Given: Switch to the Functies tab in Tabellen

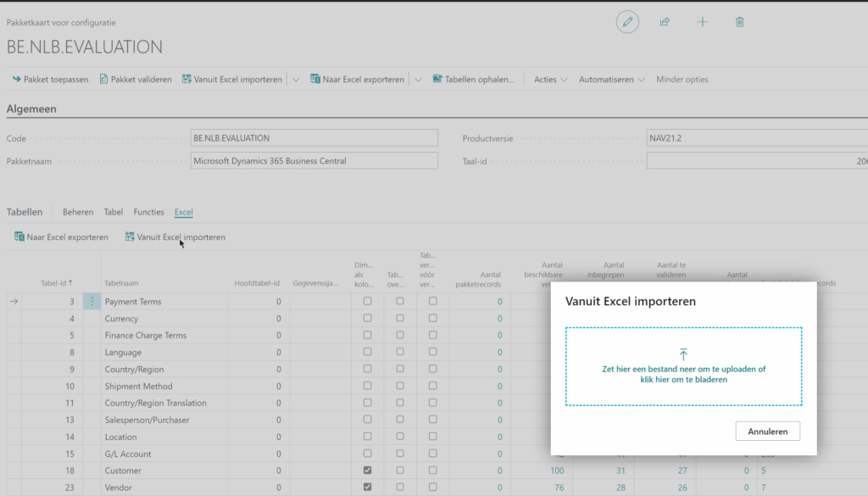Looking at the screenshot, I should click(148, 212).
